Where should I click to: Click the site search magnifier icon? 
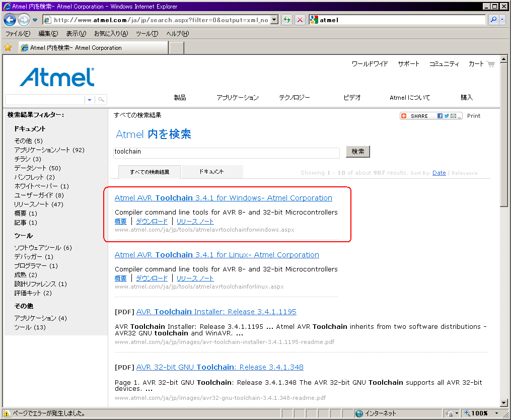(x=101, y=99)
